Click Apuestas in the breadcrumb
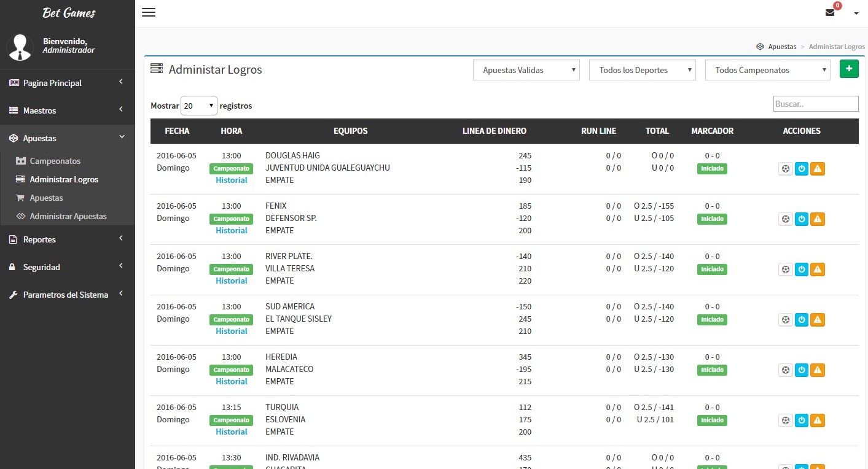Screen dimensions: 868x469 (781, 47)
